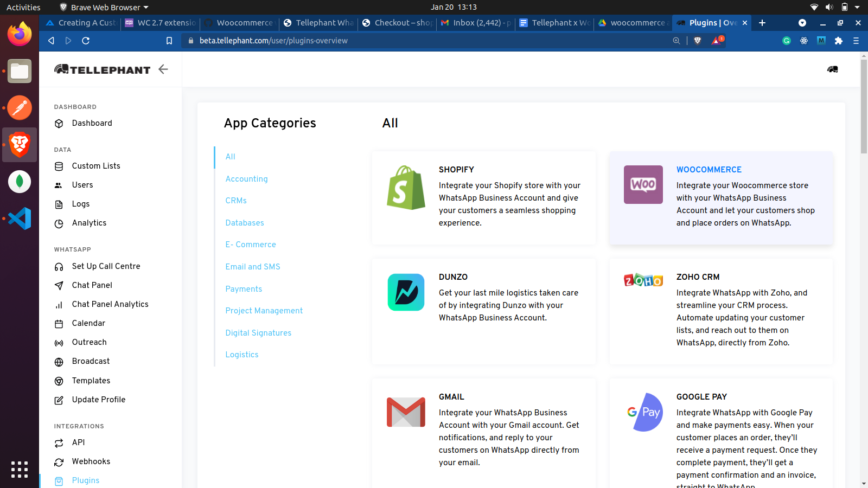This screenshot has height=488, width=868.
Task: Click the magnifier zoom icon in the address bar
Action: coord(676,41)
